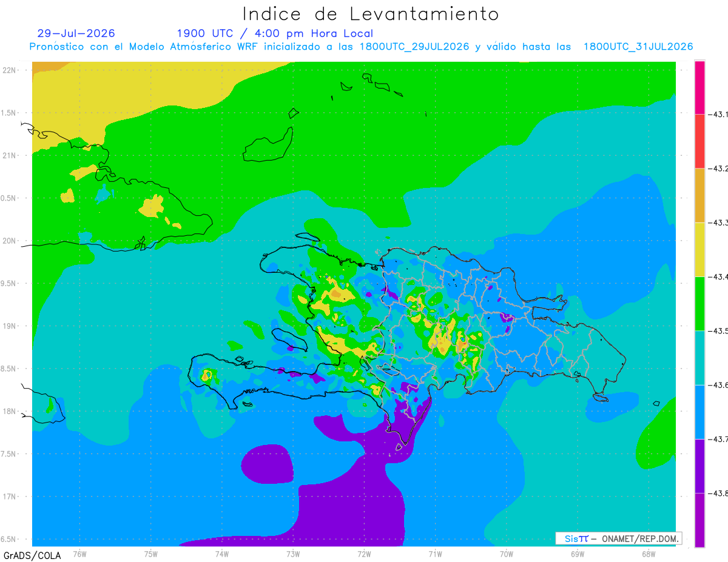Click the orange legend swatch below -43.2

pyautogui.click(x=699, y=195)
